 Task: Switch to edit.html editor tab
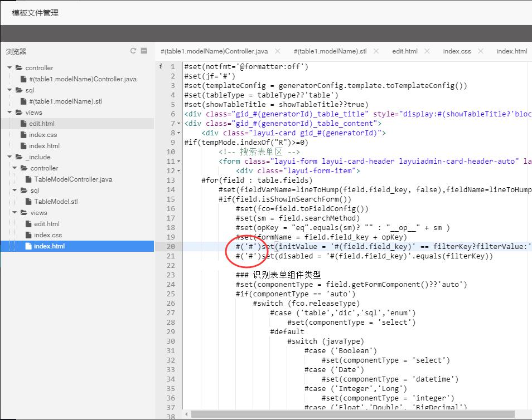[405, 51]
